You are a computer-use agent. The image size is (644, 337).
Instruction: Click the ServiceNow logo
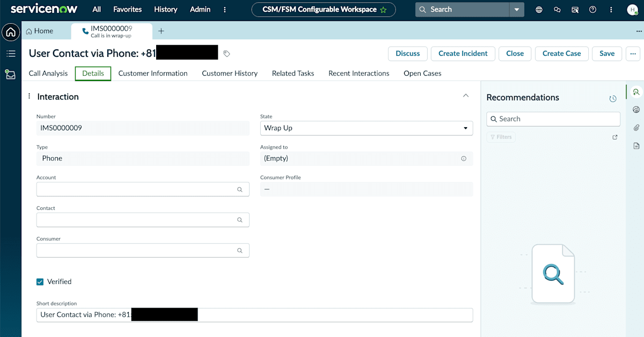click(44, 9)
